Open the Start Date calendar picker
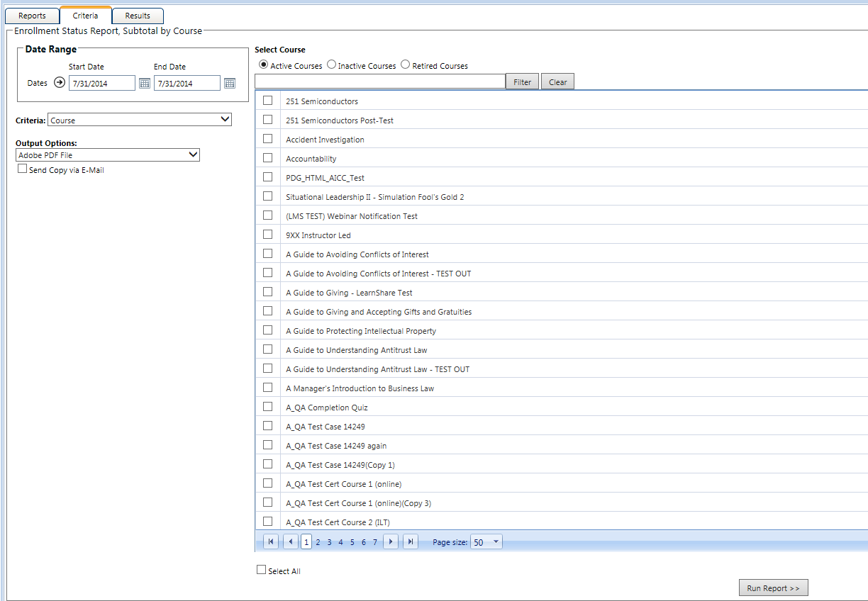Screen dimensions: 868x601 [145, 84]
